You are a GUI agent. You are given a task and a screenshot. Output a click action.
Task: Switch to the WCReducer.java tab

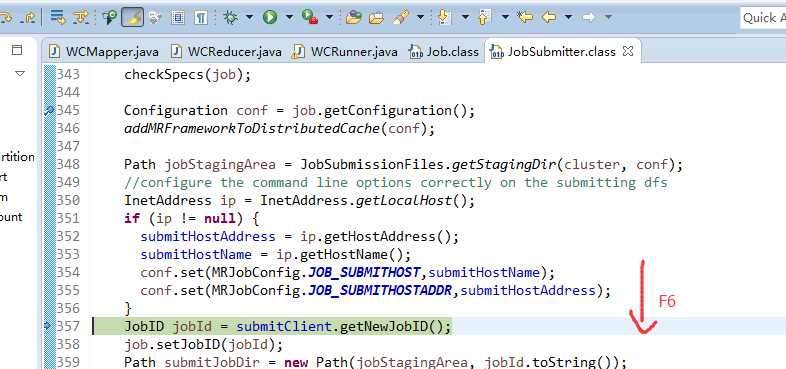[x=226, y=52]
